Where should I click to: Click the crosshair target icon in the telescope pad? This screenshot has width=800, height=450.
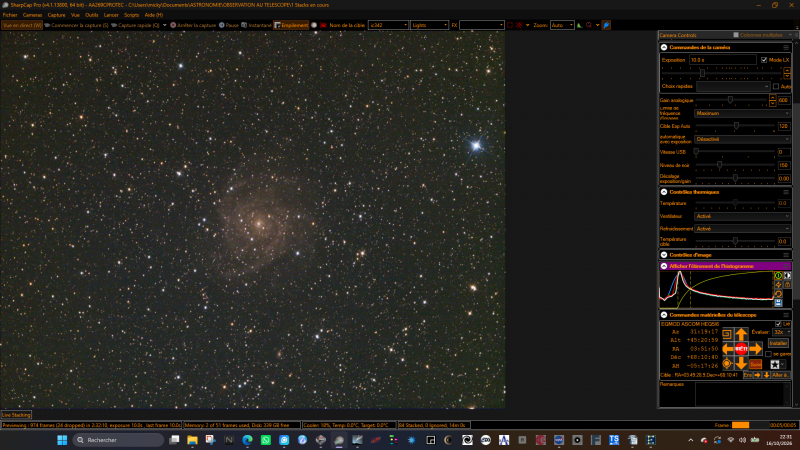pos(727,363)
